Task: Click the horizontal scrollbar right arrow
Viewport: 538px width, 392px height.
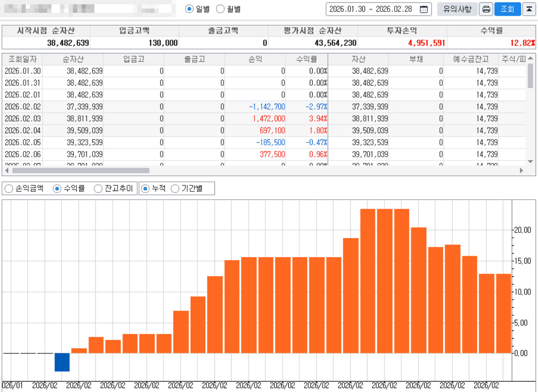Action: coord(521,170)
